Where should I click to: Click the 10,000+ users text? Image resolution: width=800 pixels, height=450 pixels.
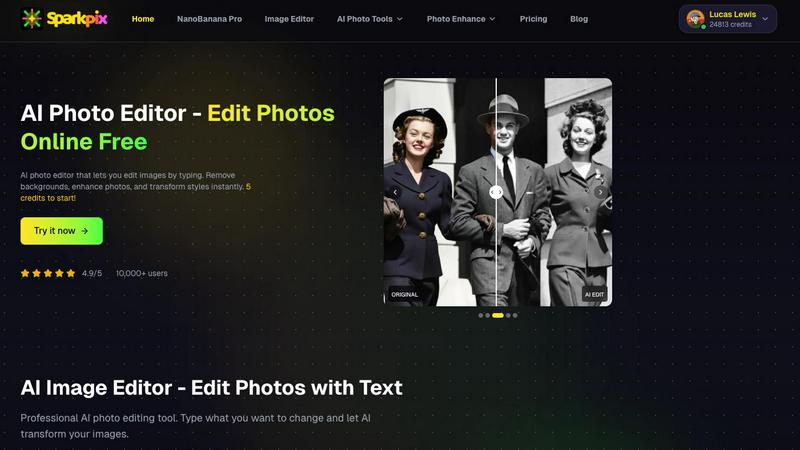coord(142,273)
